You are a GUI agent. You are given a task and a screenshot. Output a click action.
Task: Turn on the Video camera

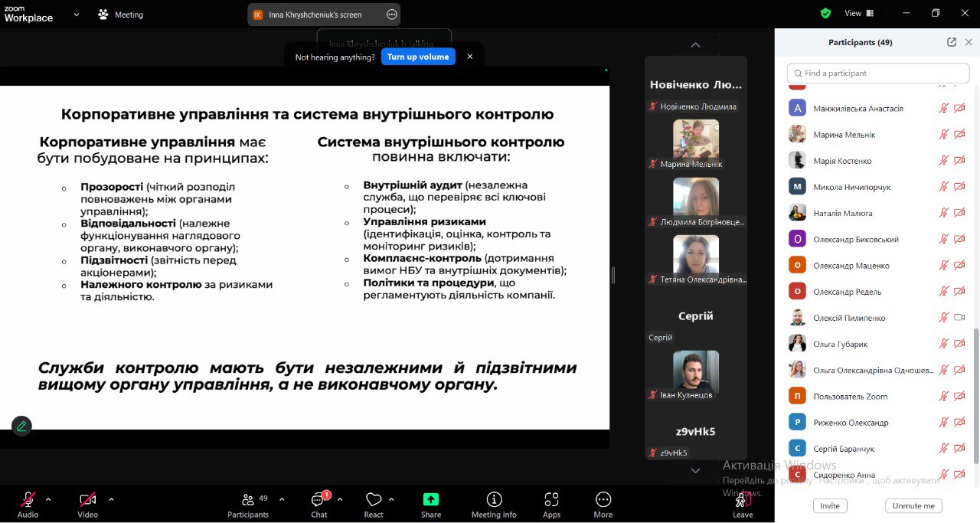pyautogui.click(x=87, y=500)
